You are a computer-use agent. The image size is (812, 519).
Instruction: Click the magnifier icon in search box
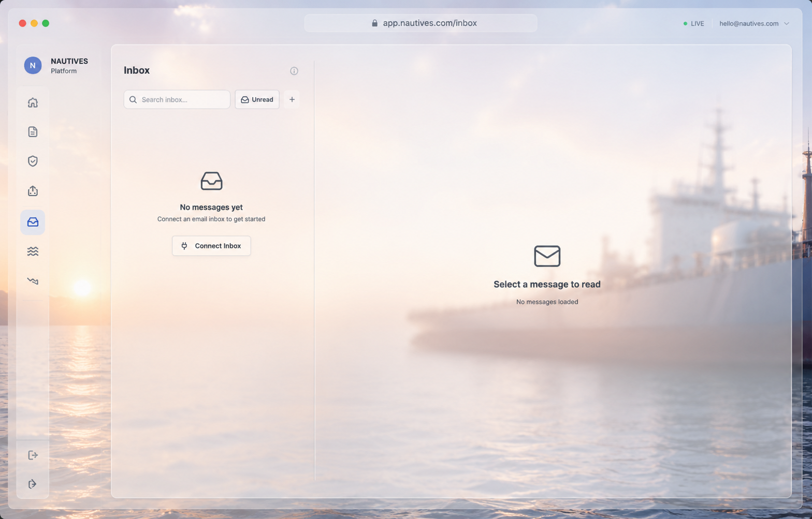pyautogui.click(x=133, y=99)
